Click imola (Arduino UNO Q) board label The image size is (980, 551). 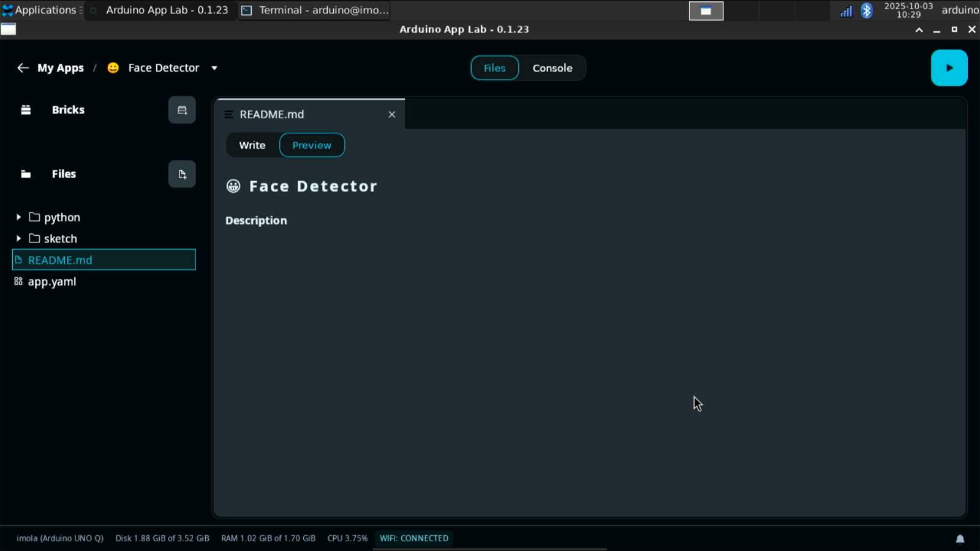(60, 538)
